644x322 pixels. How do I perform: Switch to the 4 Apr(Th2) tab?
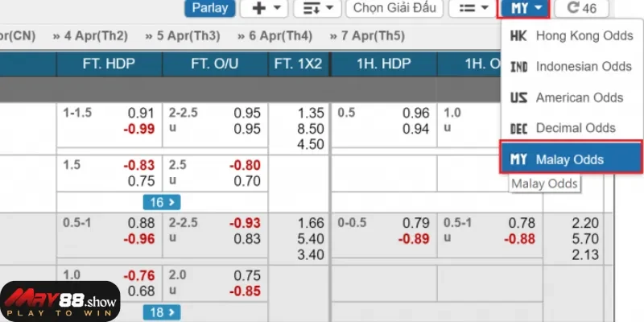click(x=90, y=36)
